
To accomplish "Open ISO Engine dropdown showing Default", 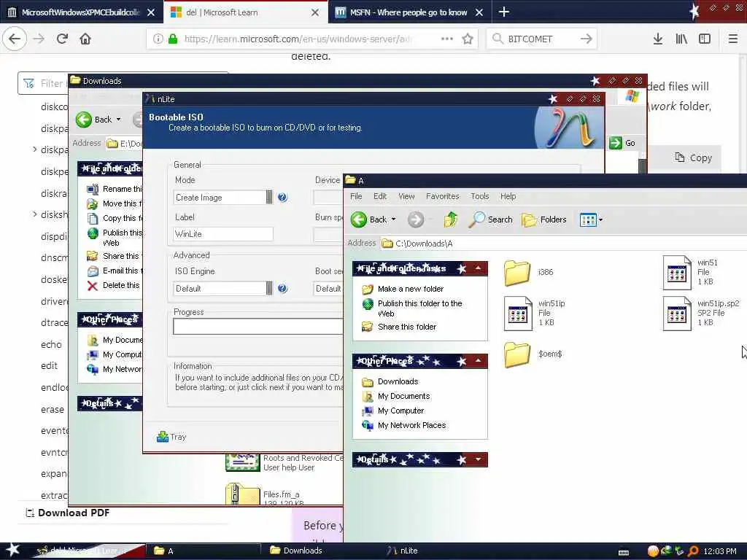I will tap(269, 288).
